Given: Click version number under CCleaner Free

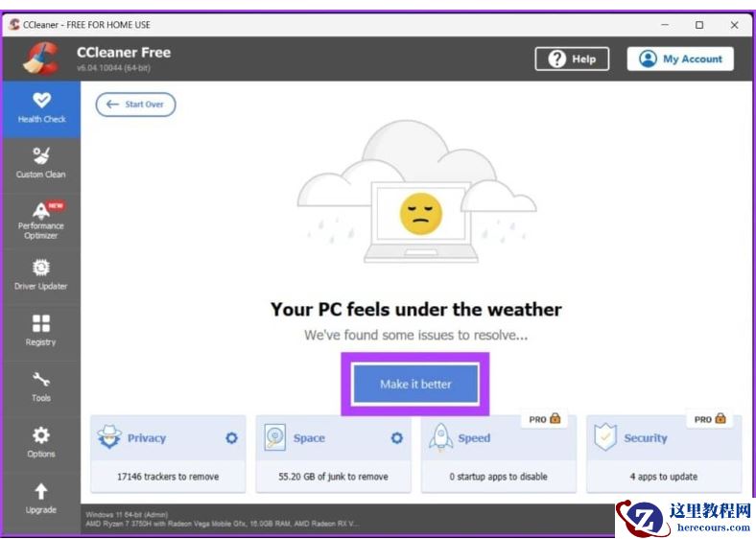Looking at the screenshot, I should pyautogui.click(x=113, y=68).
